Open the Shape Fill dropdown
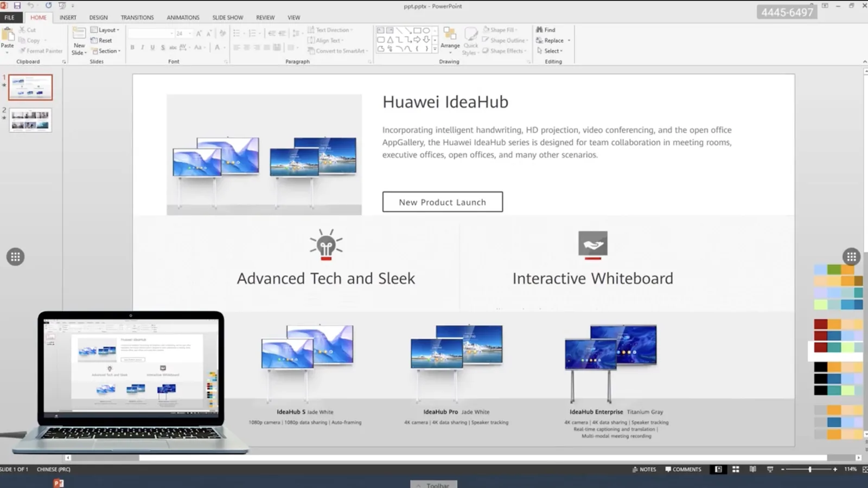The width and height of the screenshot is (868, 488). coord(500,30)
